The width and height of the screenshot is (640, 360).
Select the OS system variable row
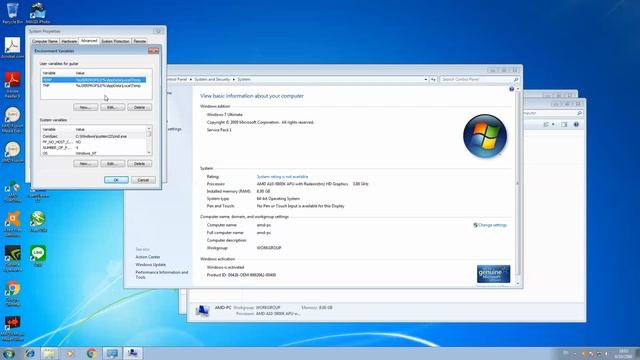tap(93, 153)
